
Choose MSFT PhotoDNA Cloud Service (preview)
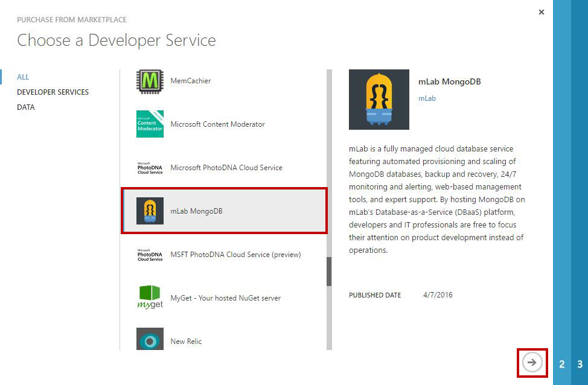[224, 255]
